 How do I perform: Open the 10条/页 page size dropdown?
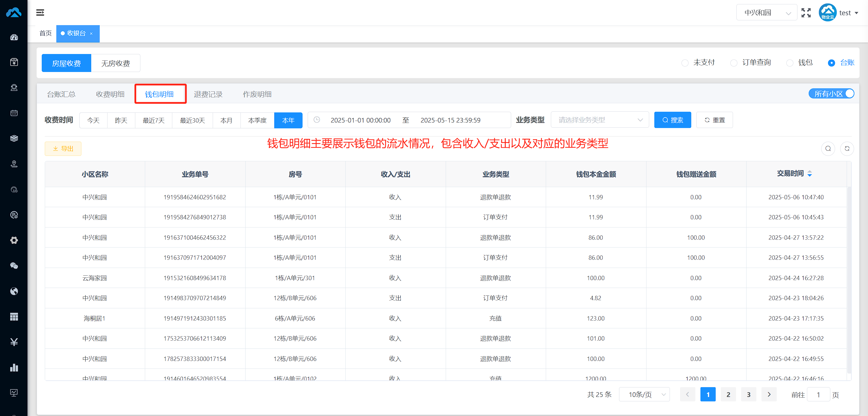click(x=644, y=394)
